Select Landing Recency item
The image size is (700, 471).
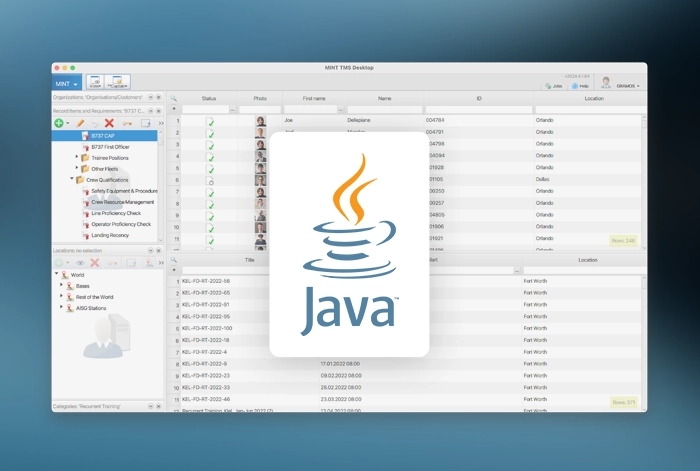coord(110,235)
